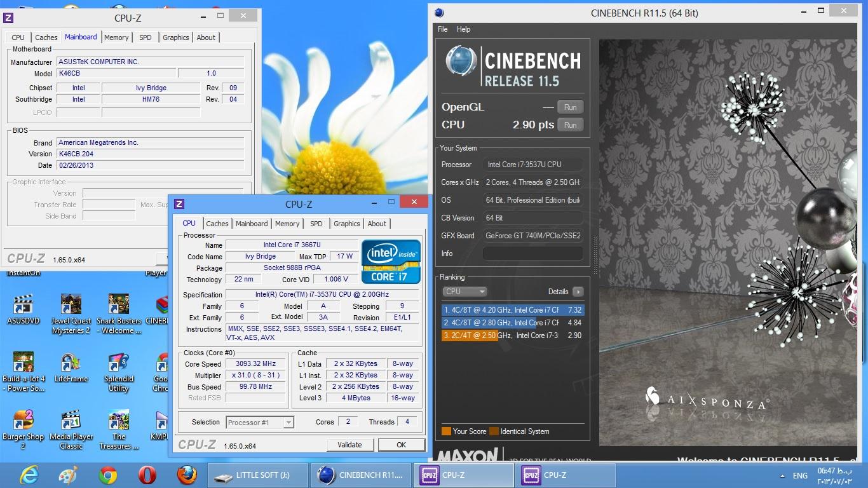
Task: Select 4C/8T @ 4.20 GHz ranking row
Action: (512, 310)
